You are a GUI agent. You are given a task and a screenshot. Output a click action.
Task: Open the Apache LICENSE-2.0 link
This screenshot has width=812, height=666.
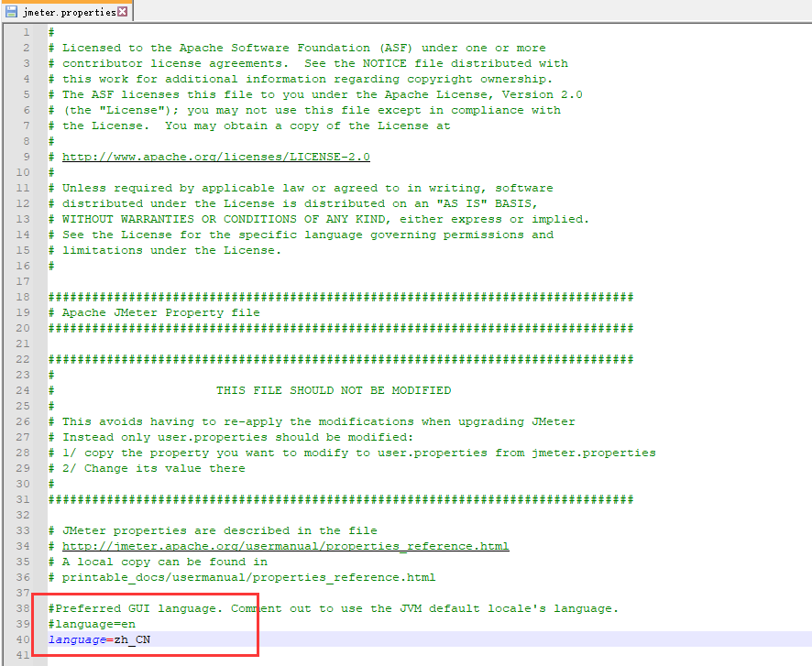click(x=216, y=157)
